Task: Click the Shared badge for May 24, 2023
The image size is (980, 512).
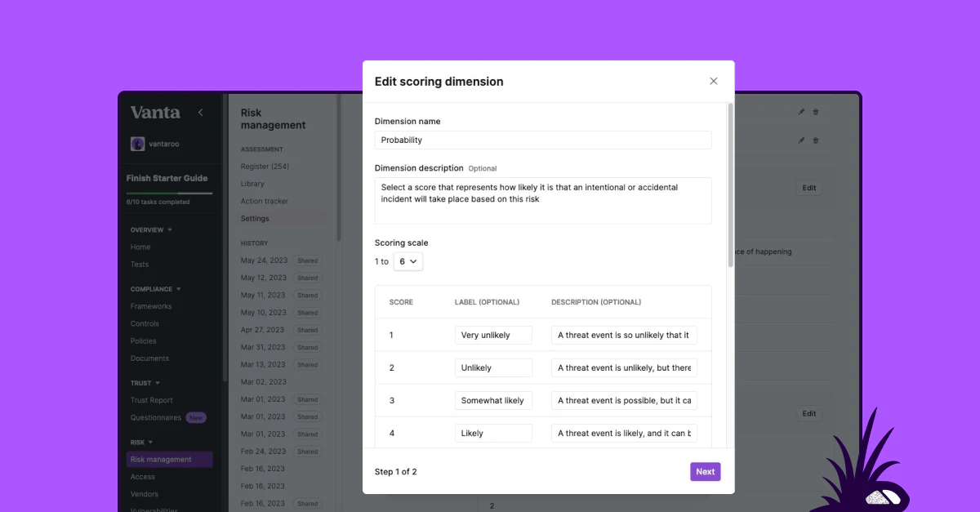Action: pos(308,260)
